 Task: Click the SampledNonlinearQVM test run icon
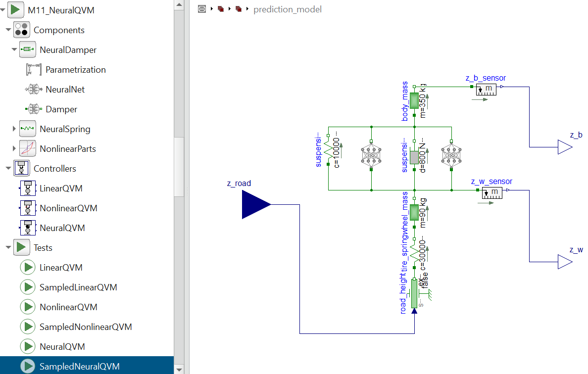27,327
